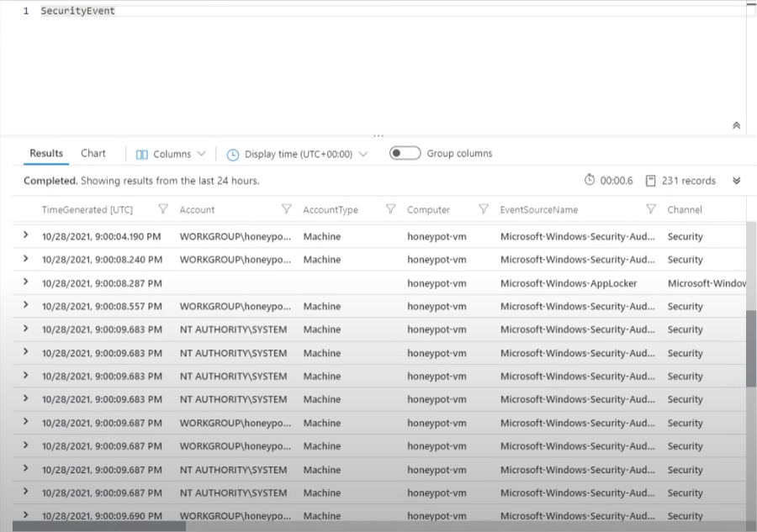Image resolution: width=757 pixels, height=532 pixels.
Task: Click the SecurityEvent query text line
Action: click(x=77, y=10)
